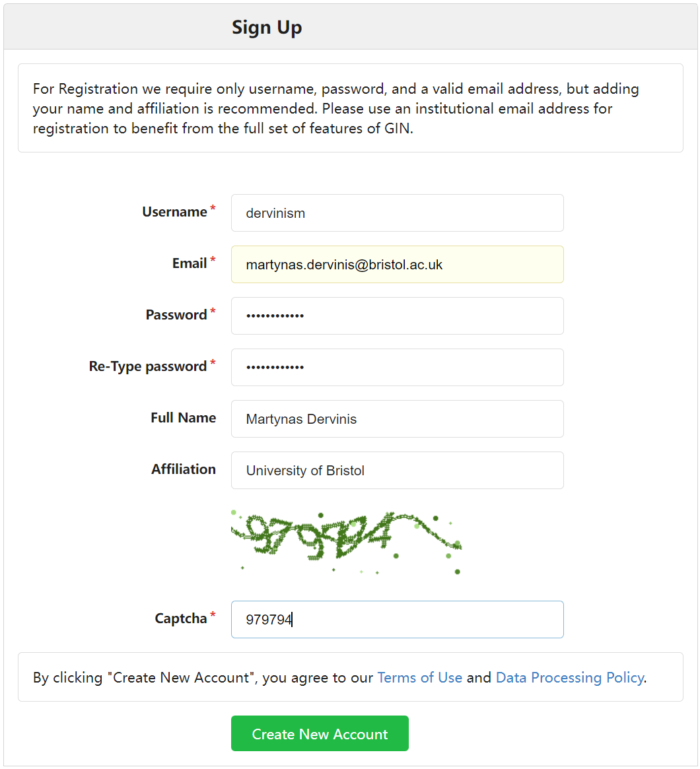700x769 pixels.
Task: Click the Username field containing dervinism
Action: click(x=397, y=213)
